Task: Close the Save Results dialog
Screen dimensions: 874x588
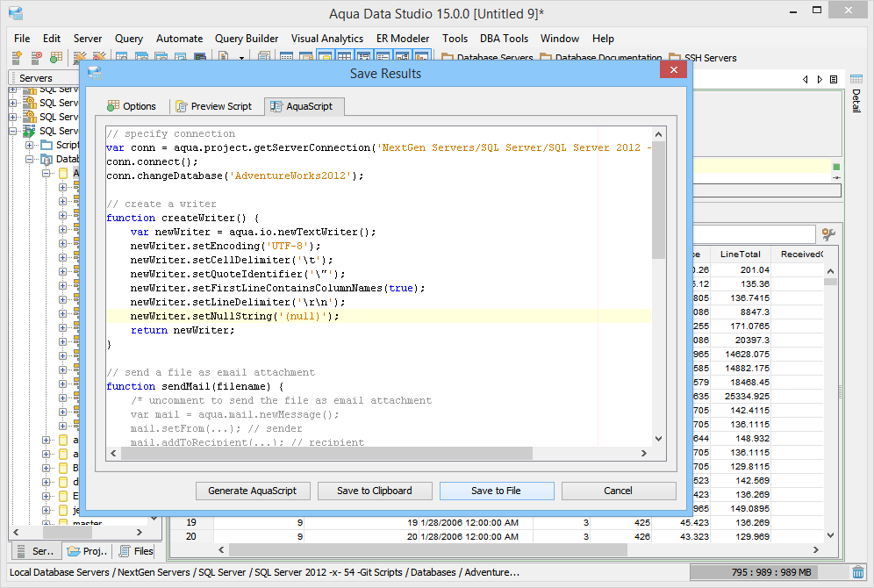Action: [x=673, y=69]
